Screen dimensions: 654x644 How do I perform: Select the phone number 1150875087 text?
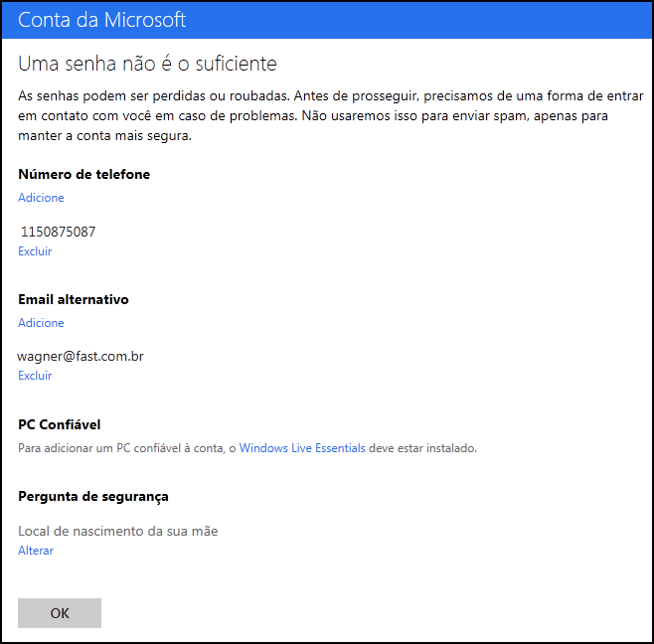(59, 232)
